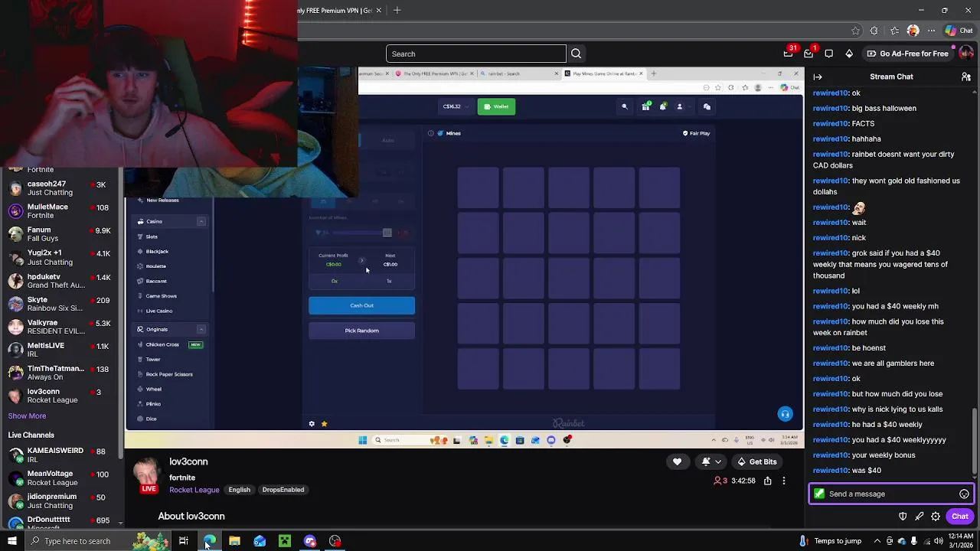Open the browser favorites list icon

(x=894, y=31)
